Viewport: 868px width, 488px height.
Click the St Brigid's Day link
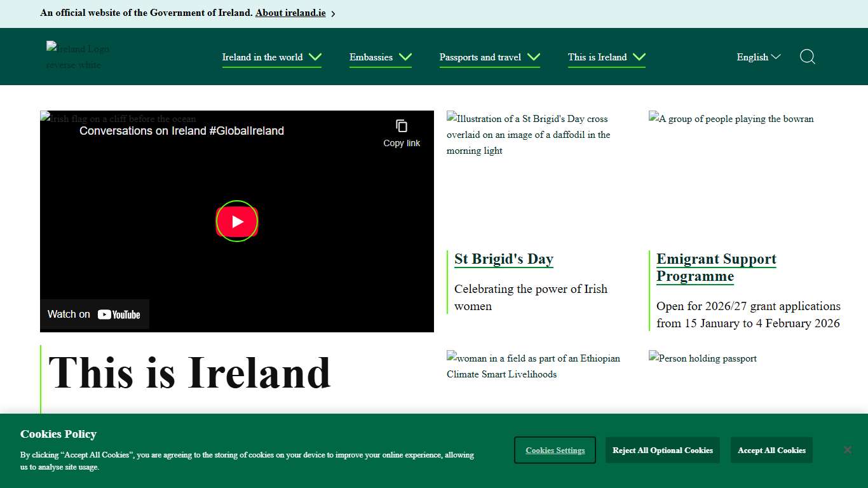point(503,259)
